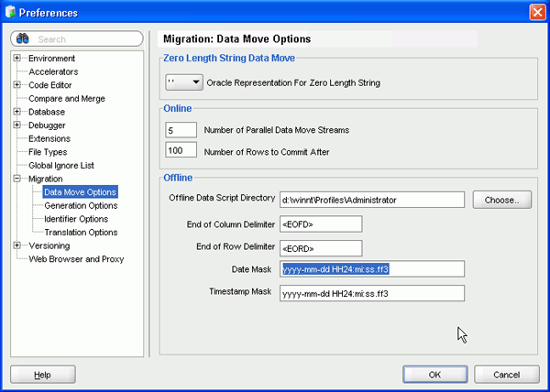Confirm with the OK button

434,375
